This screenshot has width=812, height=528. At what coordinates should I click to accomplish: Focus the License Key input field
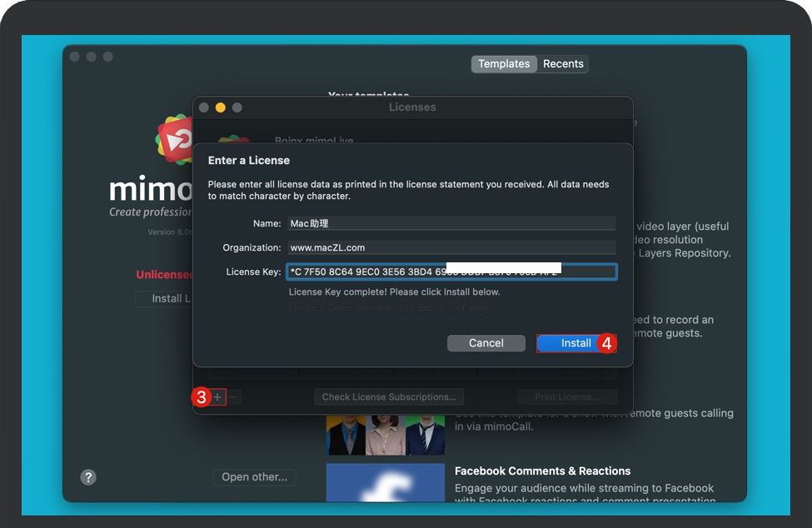[x=451, y=271]
